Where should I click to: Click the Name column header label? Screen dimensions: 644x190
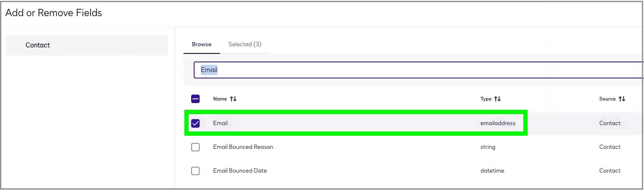click(220, 99)
